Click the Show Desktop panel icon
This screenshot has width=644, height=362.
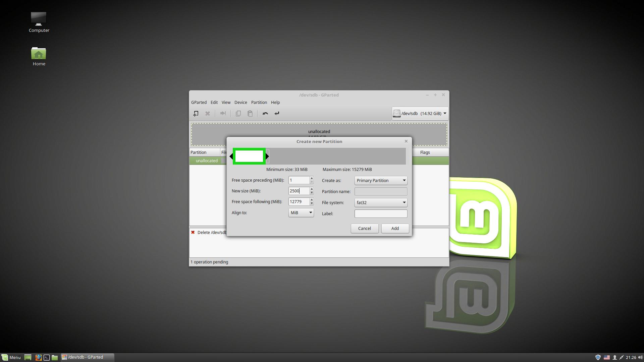[28, 358]
